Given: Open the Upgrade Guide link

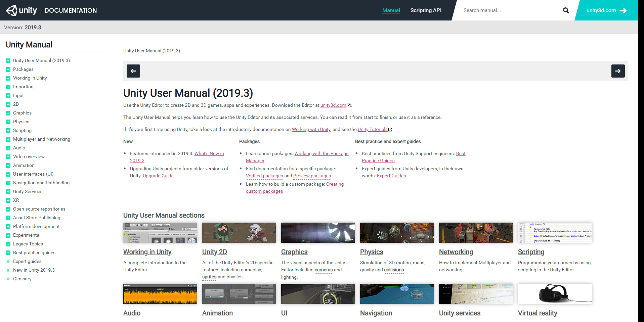Looking at the screenshot, I should click(x=158, y=176).
